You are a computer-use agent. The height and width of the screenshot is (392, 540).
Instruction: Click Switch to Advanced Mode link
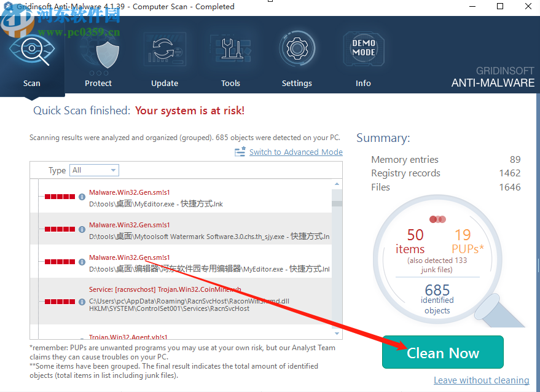tap(296, 152)
